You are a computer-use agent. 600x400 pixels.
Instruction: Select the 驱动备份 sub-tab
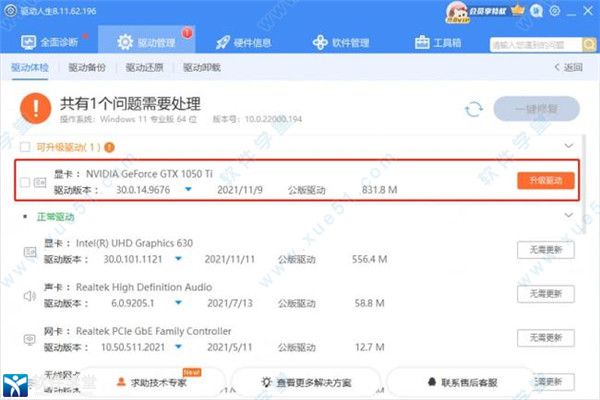click(87, 68)
